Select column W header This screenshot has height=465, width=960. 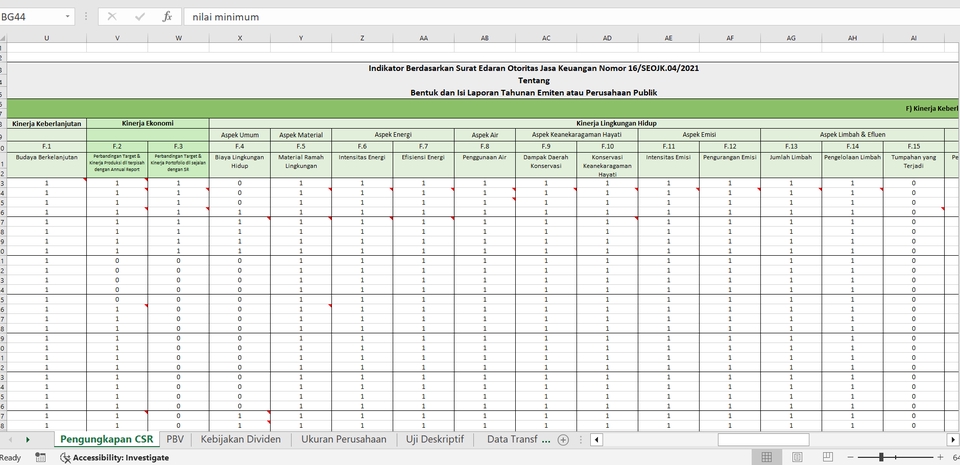point(178,38)
